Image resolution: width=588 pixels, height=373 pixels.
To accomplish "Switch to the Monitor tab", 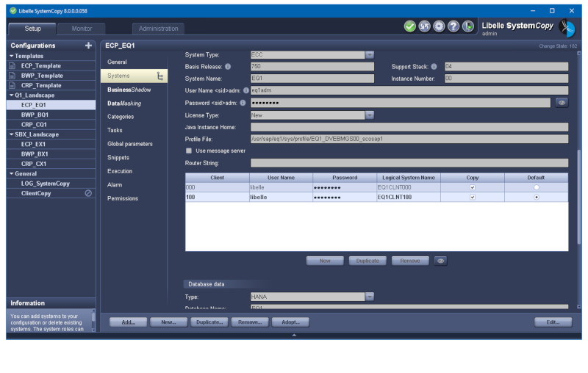I will pos(82,29).
